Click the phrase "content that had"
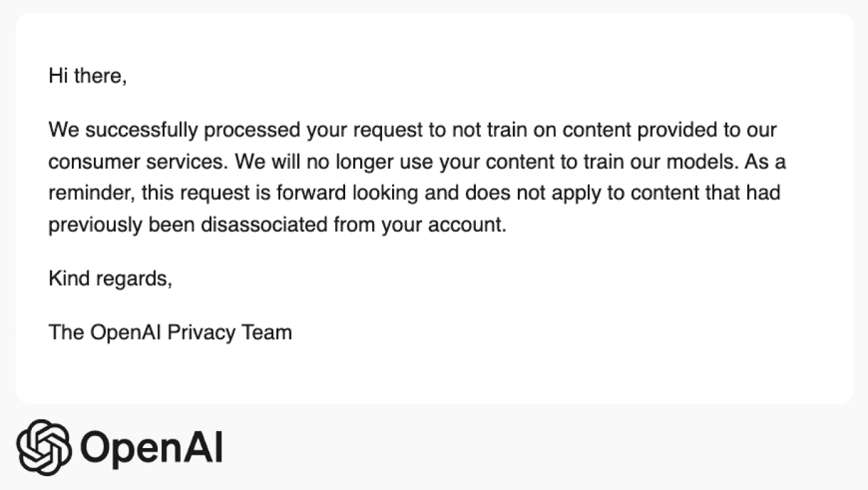The image size is (868, 490). pos(705,193)
